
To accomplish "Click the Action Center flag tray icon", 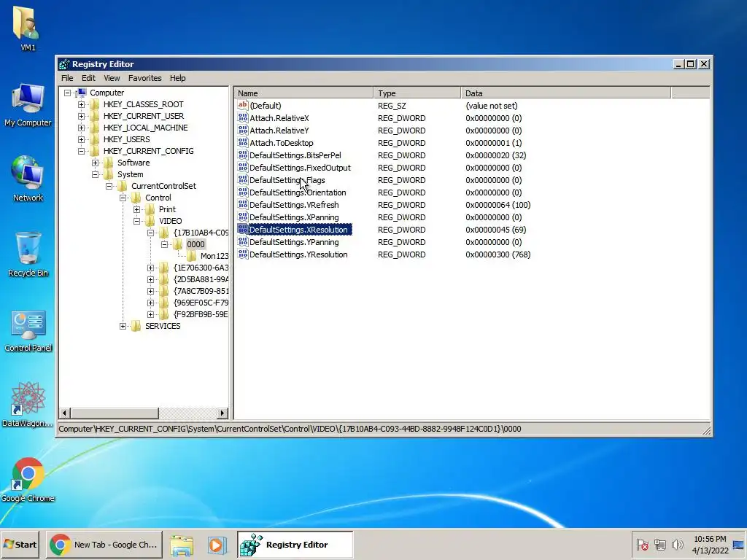I will [643, 544].
